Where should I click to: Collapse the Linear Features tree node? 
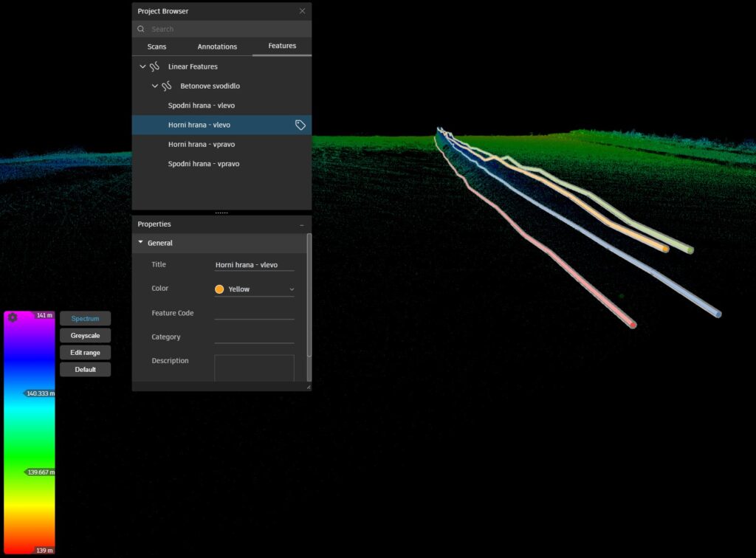142,66
